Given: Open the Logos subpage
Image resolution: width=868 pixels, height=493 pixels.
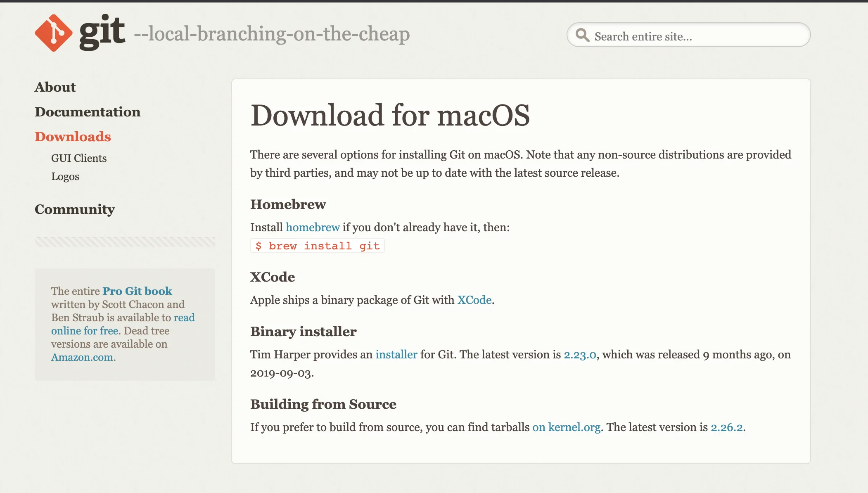Looking at the screenshot, I should [x=65, y=176].
